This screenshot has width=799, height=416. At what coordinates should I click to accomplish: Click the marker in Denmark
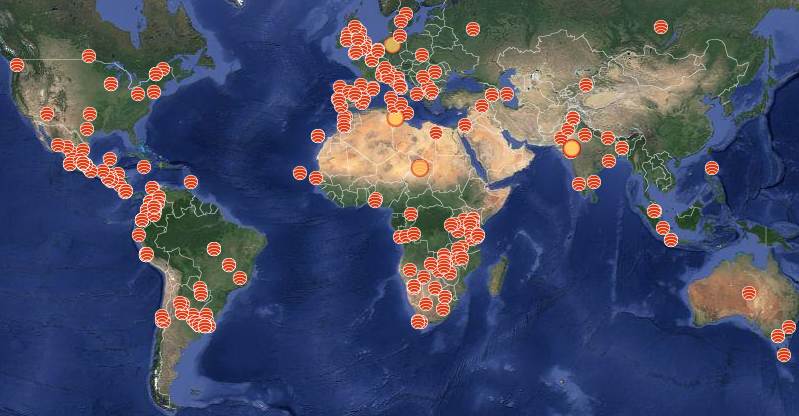pyautogui.click(x=400, y=36)
